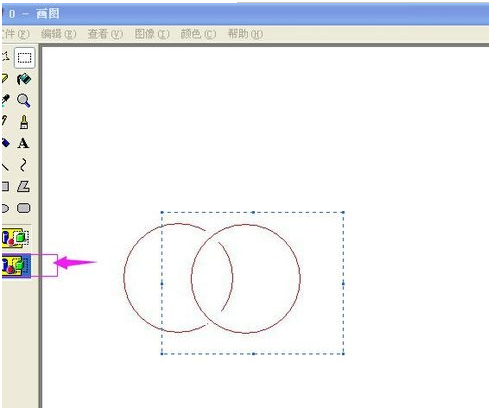Select the Text tool labeled A
This screenshot has width=491, height=410.
tap(23, 143)
